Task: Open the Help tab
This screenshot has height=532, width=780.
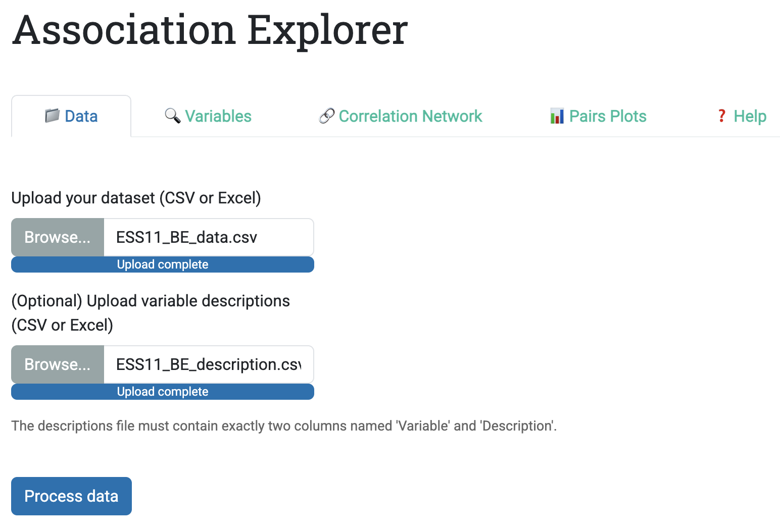Action: [750, 116]
